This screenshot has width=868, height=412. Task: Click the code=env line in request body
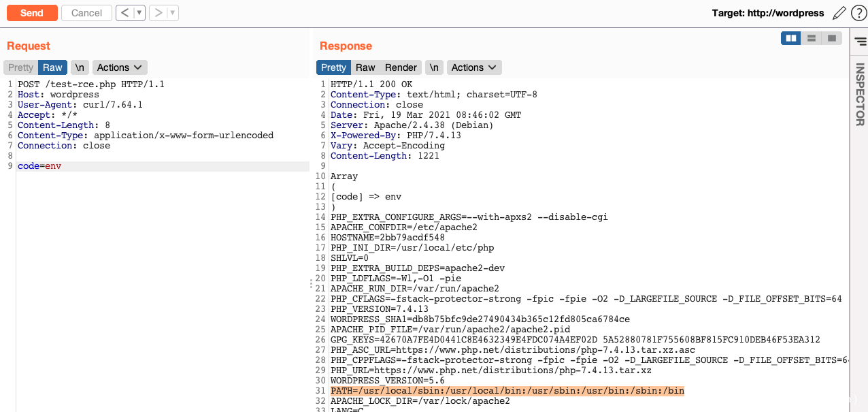(39, 166)
